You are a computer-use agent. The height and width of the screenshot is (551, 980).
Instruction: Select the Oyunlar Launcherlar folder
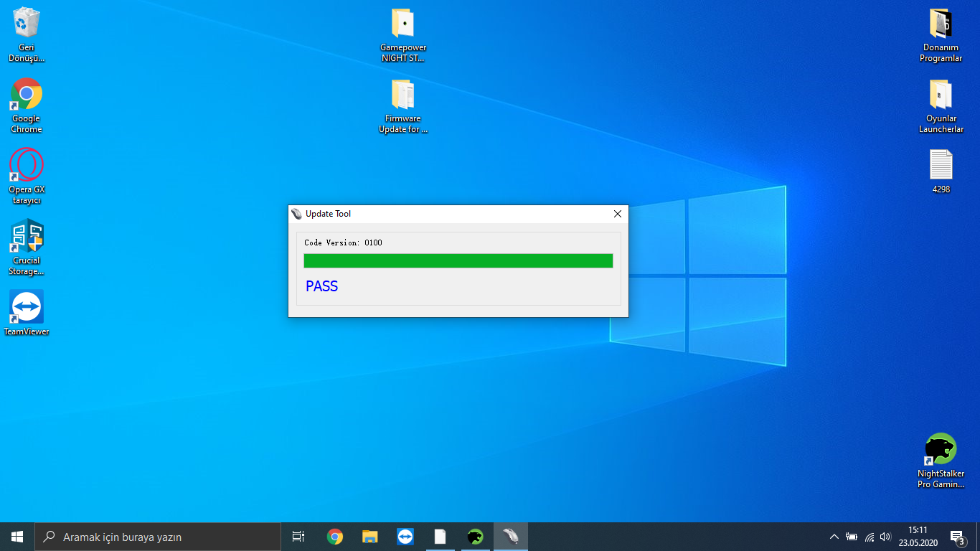[x=941, y=106]
